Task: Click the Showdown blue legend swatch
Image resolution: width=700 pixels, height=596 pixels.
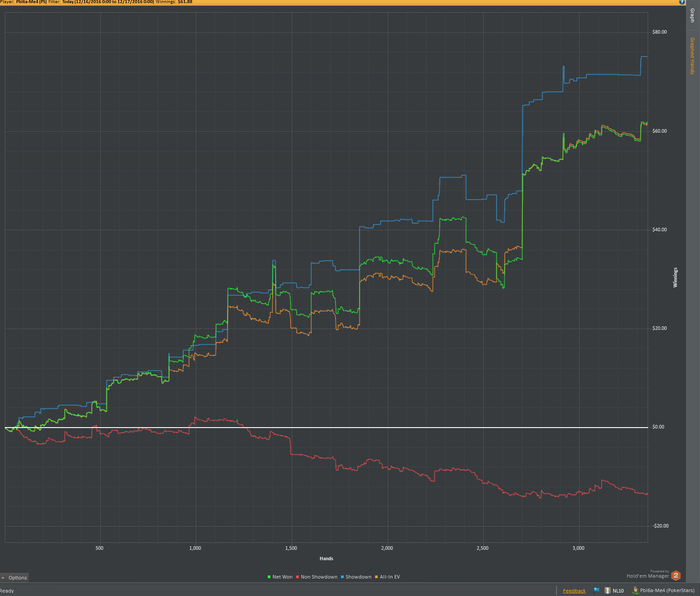Action: pyautogui.click(x=342, y=577)
